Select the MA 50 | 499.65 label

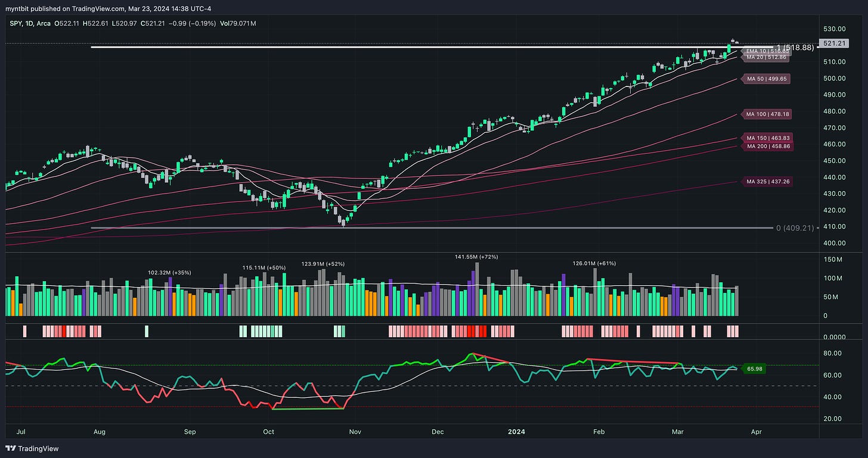coord(765,79)
